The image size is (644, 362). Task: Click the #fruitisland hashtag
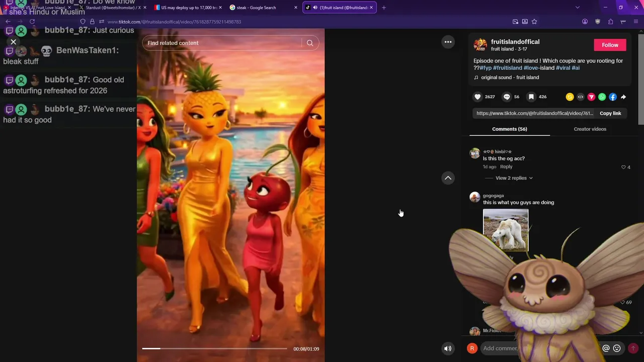(x=508, y=68)
